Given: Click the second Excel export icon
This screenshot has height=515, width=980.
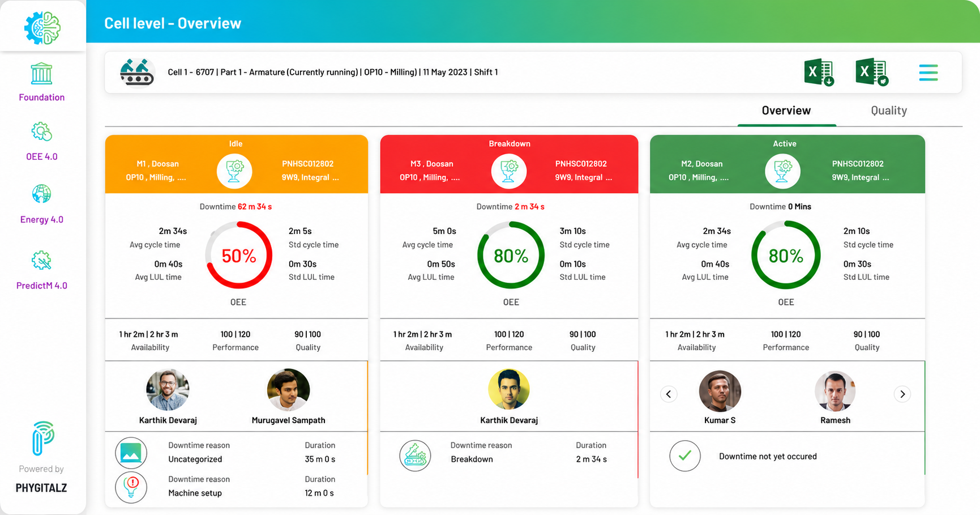Looking at the screenshot, I should (871, 72).
